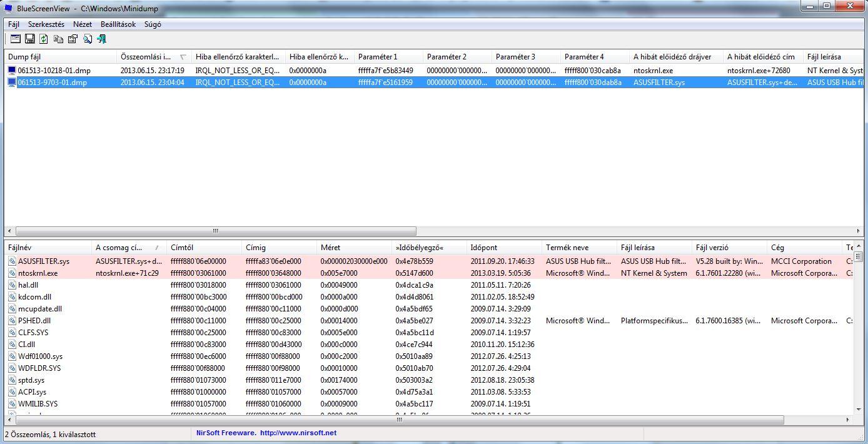Click the file icon beside CI.dll
Image resolution: width=868 pixels, height=444 pixels.
point(12,345)
